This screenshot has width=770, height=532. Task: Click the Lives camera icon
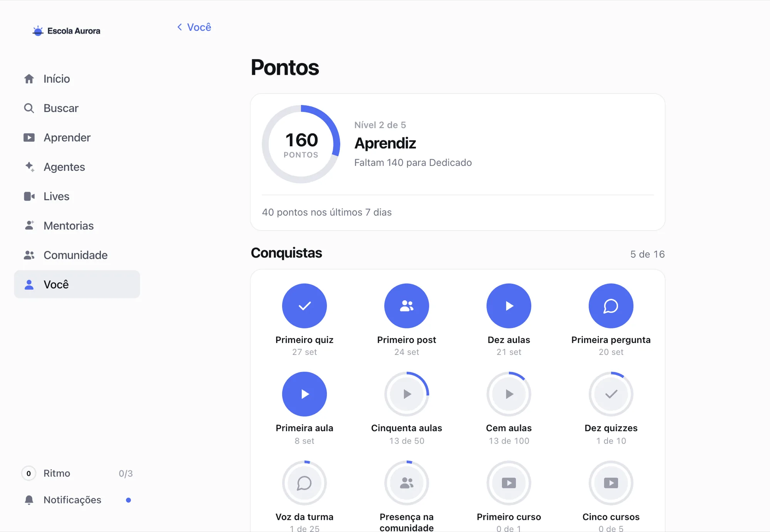[x=29, y=196]
